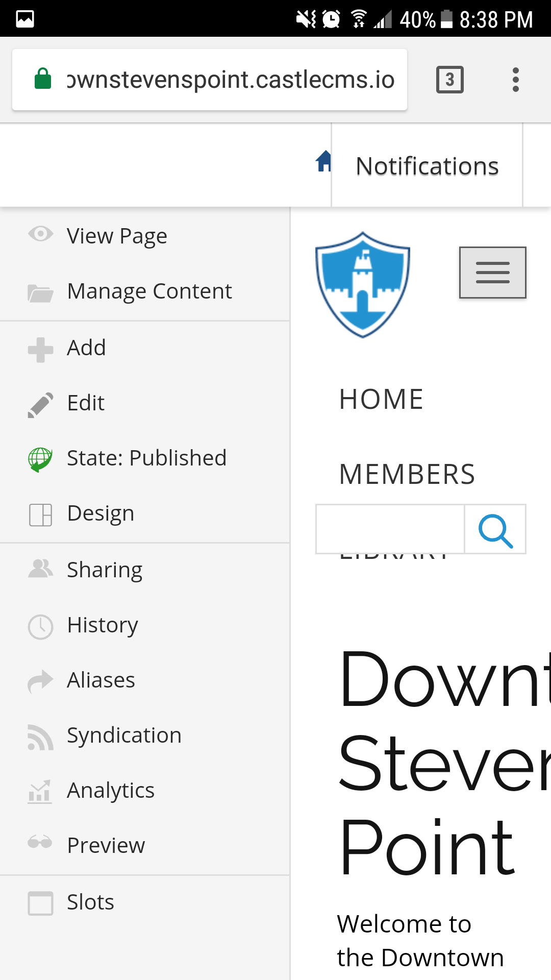The width and height of the screenshot is (551, 980).
Task: Click the Manage Content folder icon
Action: tap(40, 293)
